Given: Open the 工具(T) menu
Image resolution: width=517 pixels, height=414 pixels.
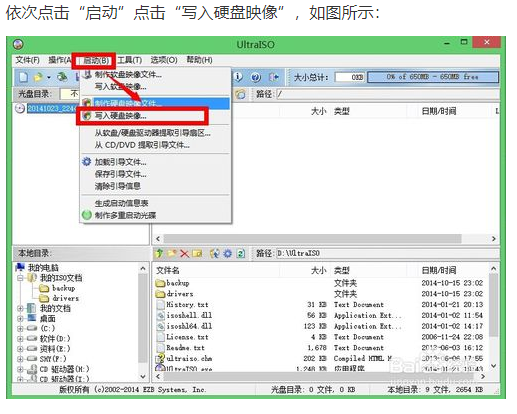Looking at the screenshot, I should coord(130,60).
